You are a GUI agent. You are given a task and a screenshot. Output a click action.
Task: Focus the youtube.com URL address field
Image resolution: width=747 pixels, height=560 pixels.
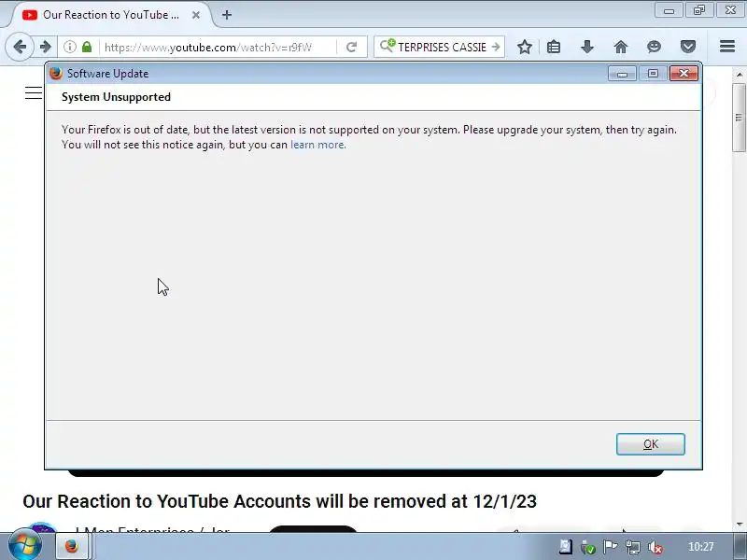click(x=217, y=48)
